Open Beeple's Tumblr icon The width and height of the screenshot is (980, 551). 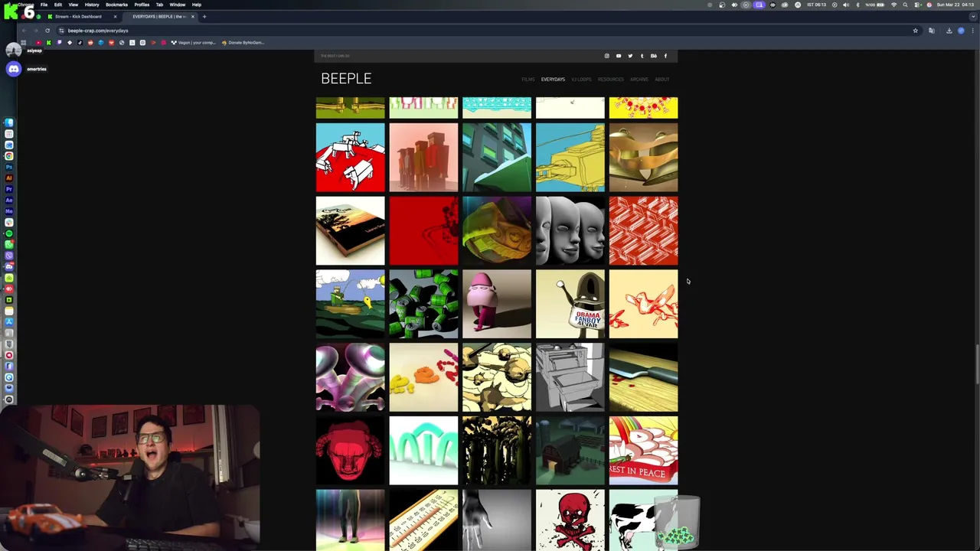(642, 56)
